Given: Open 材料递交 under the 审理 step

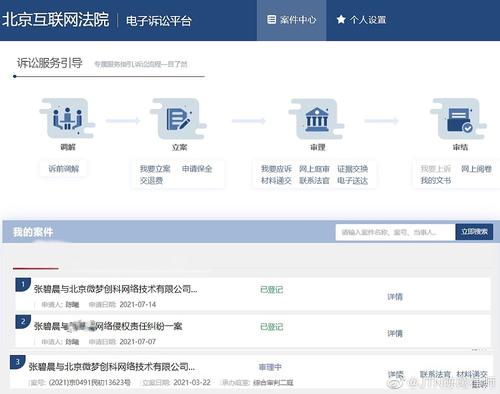Looking at the screenshot, I should [x=276, y=181].
